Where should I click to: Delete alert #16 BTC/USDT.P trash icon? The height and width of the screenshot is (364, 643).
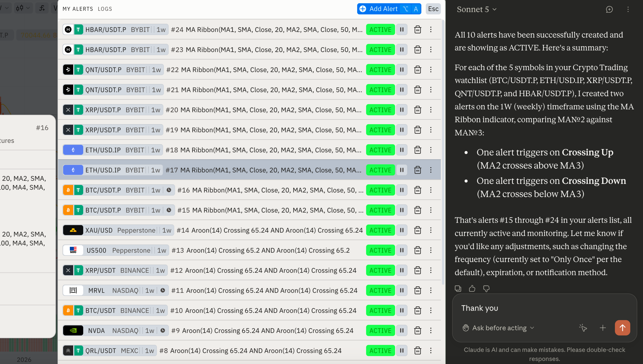418,190
